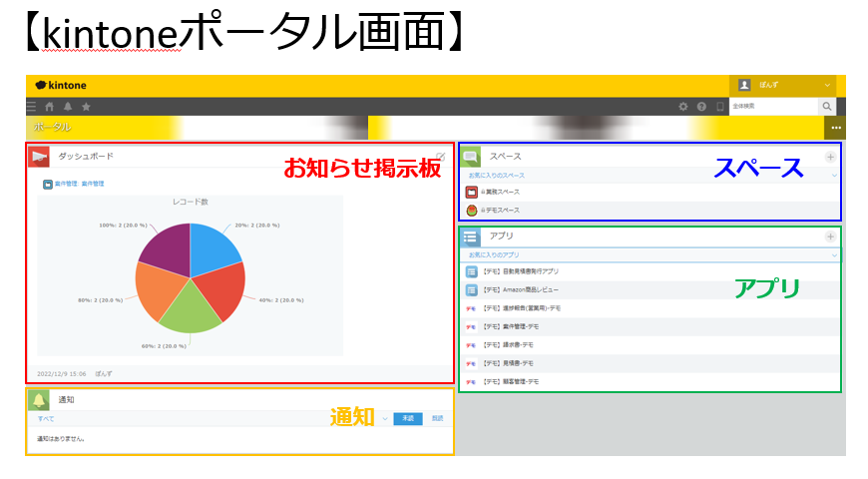Click the 見積書-デモ app's デモ icon

coord(471,363)
